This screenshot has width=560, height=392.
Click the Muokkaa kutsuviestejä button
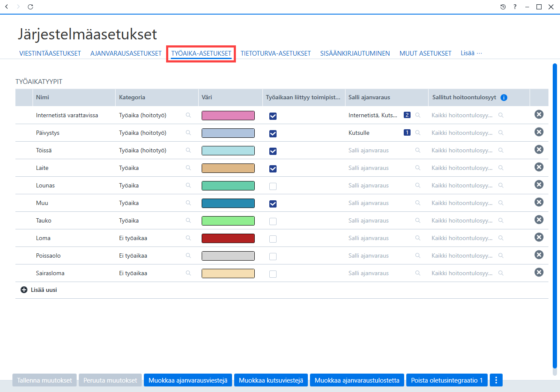(271, 380)
